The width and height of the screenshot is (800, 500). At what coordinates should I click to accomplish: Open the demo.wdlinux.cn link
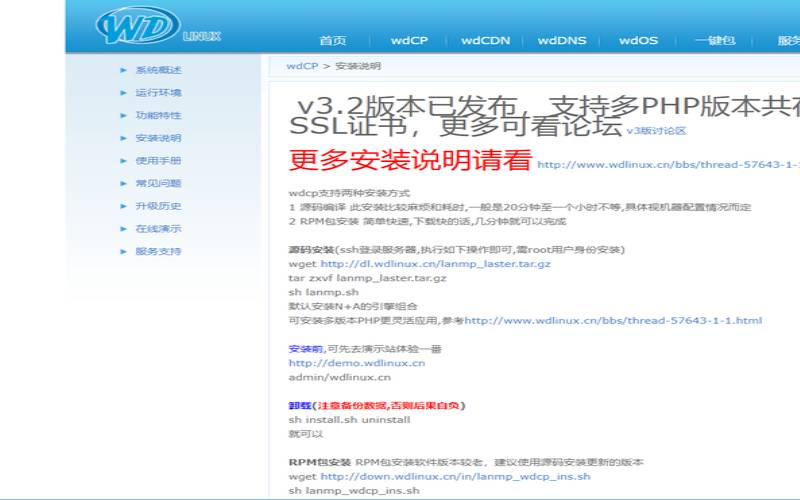357,363
